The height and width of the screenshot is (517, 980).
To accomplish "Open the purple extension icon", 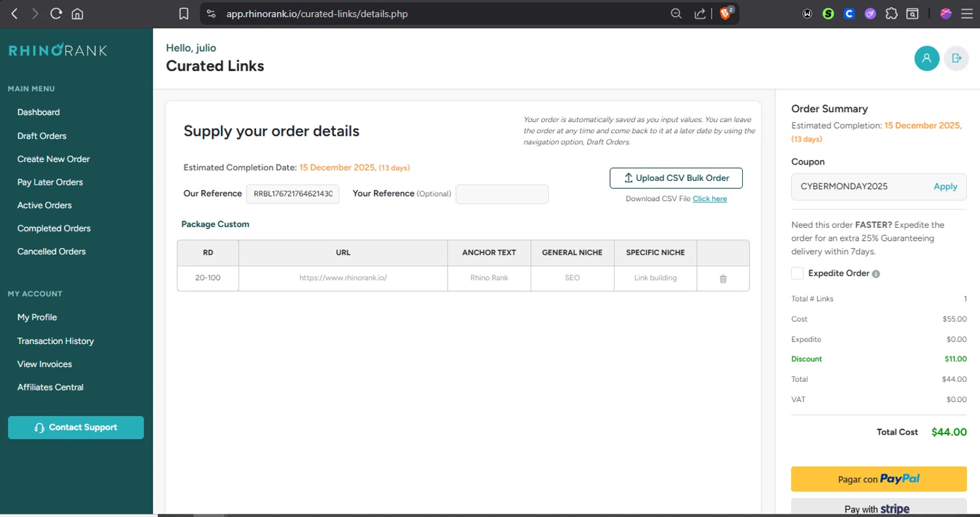I will point(870,13).
